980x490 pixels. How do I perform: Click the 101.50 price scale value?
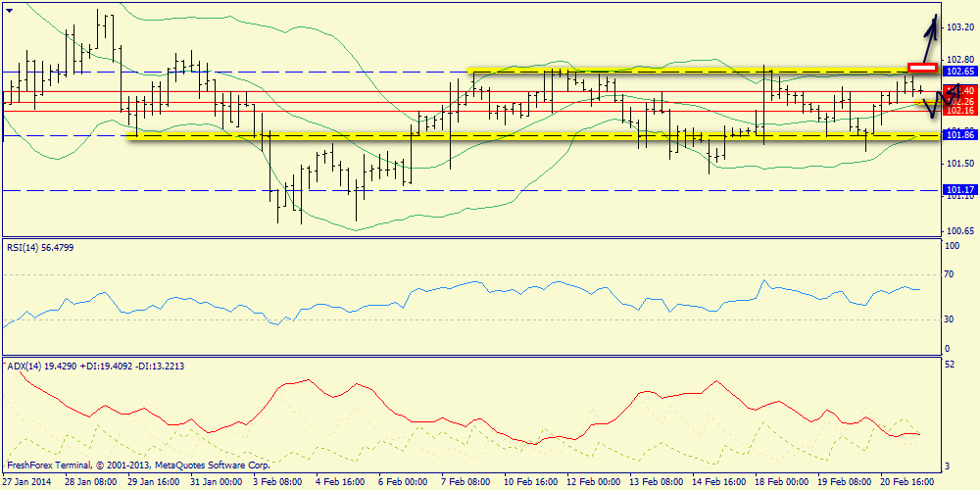(961, 163)
